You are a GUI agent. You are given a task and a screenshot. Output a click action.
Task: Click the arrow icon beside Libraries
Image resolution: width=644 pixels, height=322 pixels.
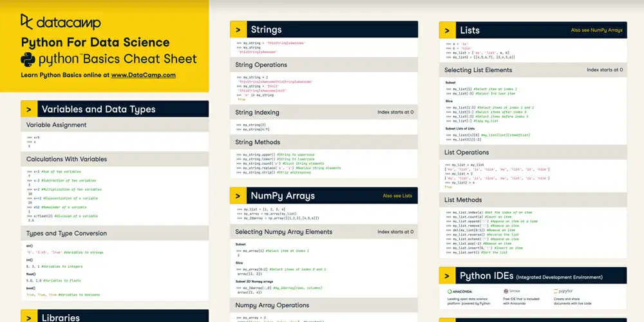[29, 317]
